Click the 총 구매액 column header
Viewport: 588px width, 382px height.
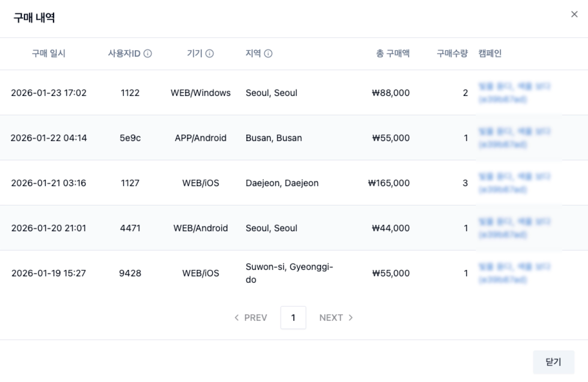(x=393, y=53)
